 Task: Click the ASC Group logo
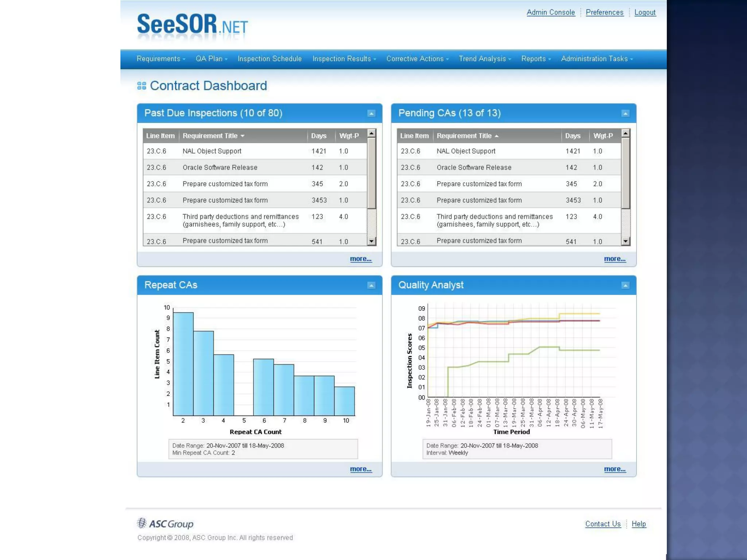165,524
